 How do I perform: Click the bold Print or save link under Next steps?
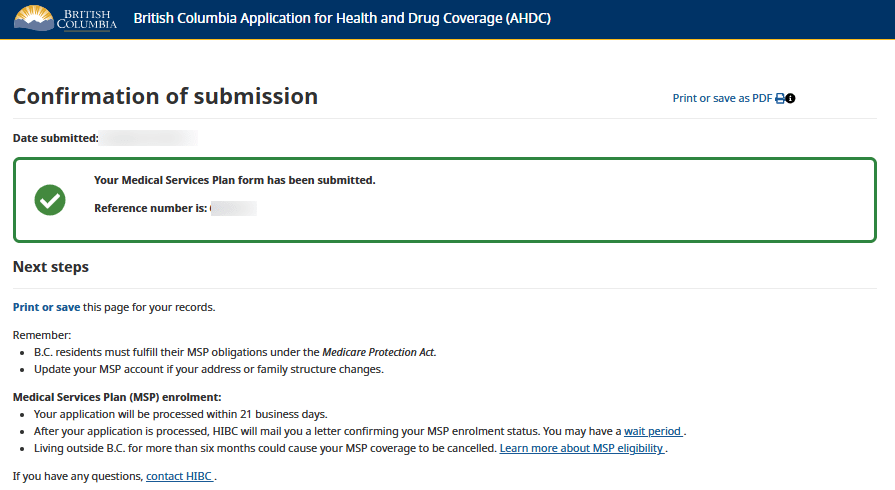tap(46, 307)
